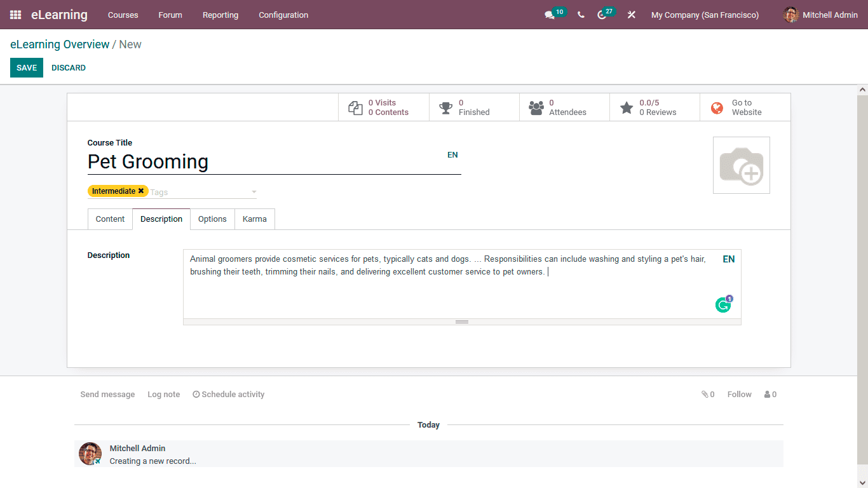Add a course image via camera placeholder

741,165
